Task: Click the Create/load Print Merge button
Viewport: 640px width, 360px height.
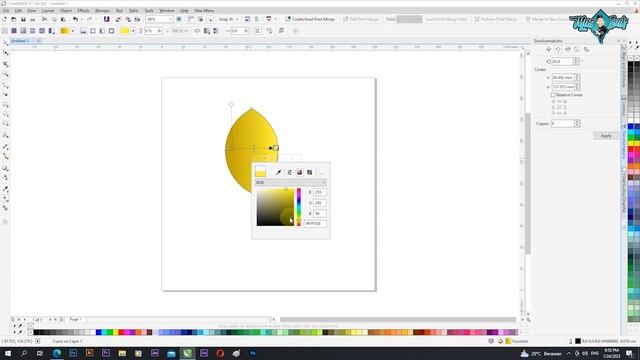Action: [x=310, y=19]
